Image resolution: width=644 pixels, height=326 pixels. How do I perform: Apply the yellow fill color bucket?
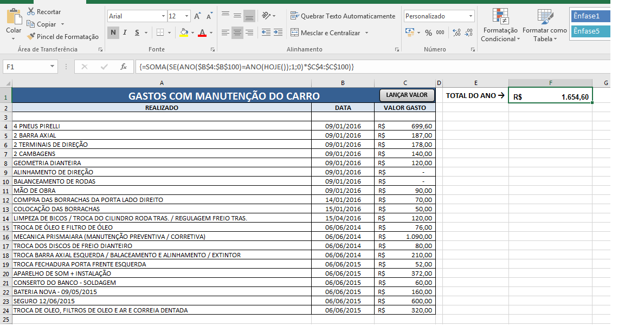(184, 32)
